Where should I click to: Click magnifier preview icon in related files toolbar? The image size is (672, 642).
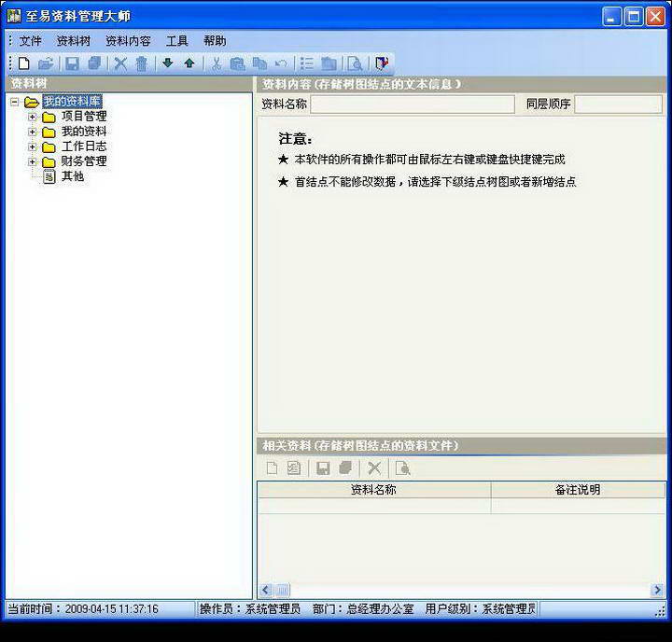(x=402, y=468)
